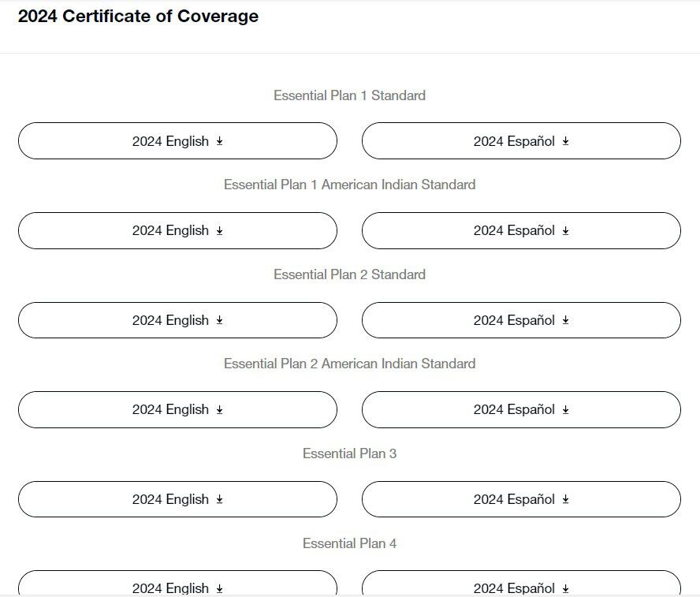Click the Essential Plan 3 section label

(x=349, y=453)
